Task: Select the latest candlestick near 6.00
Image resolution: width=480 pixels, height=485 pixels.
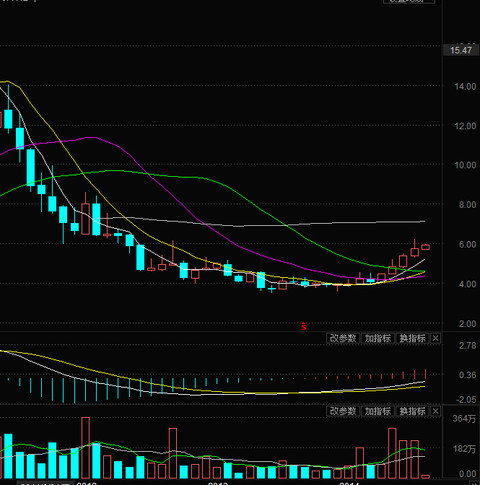Action: [x=425, y=247]
